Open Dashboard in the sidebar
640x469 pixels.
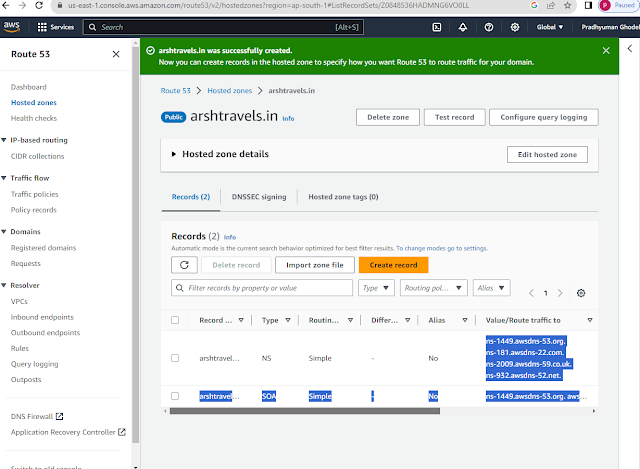[29, 87]
